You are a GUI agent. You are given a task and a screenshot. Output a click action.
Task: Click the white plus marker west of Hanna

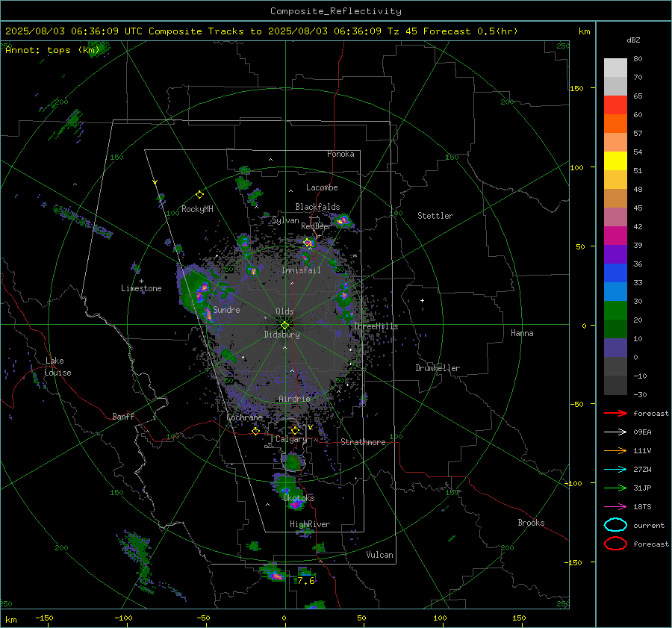click(x=422, y=300)
